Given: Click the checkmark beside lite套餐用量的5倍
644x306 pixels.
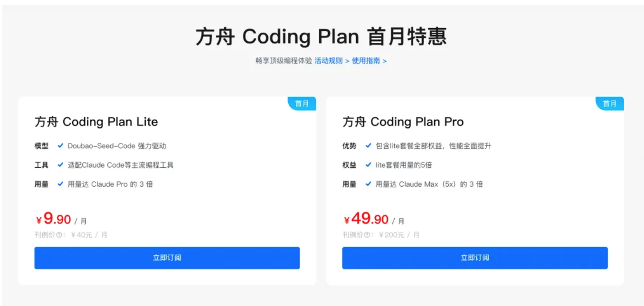Looking at the screenshot, I should pyautogui.click(x=368, y=165).
